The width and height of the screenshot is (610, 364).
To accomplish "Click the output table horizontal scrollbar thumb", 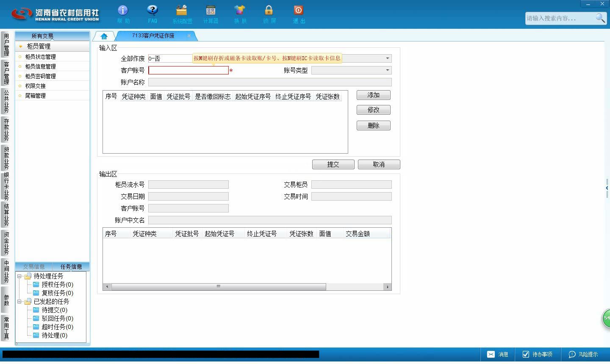I will 219,287.
